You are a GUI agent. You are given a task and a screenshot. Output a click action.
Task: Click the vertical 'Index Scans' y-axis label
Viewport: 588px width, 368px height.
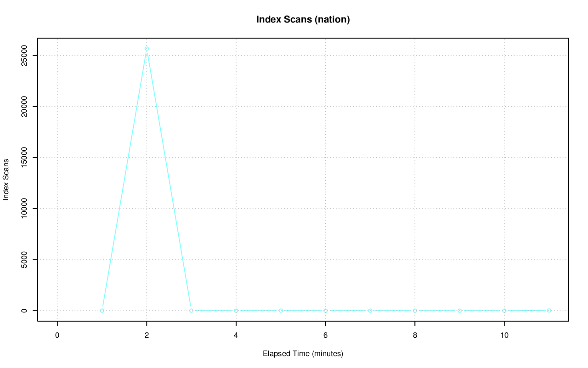point(6,180)
